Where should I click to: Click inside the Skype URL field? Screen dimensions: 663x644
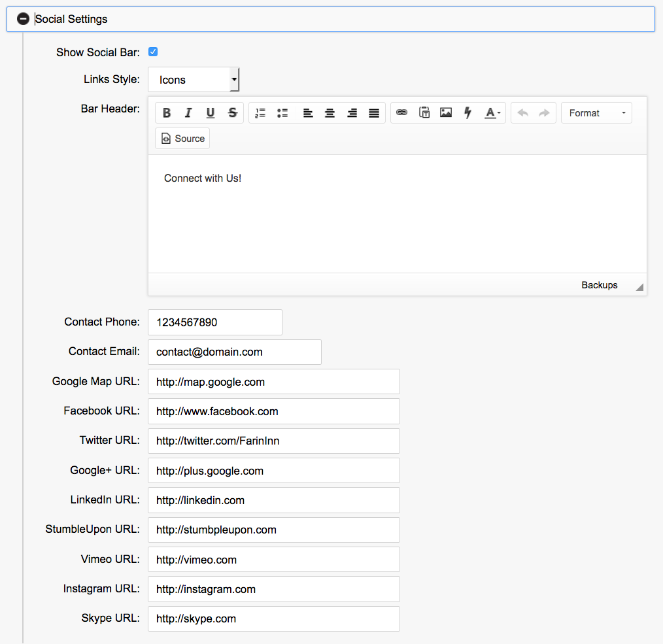tap(273, 619)
